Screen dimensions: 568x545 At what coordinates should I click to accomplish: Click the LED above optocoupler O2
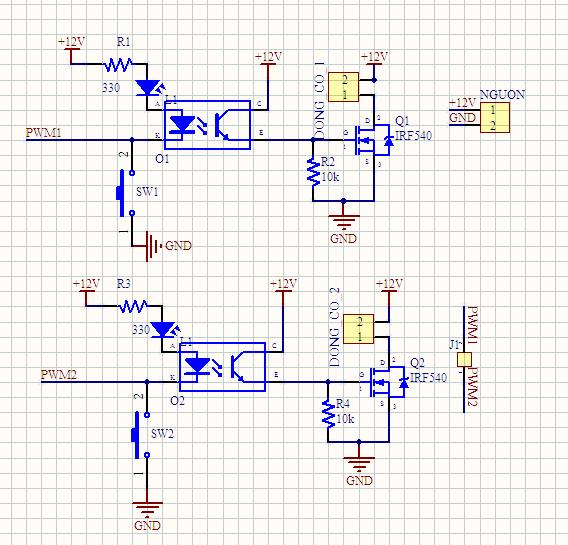coord(165,330)
